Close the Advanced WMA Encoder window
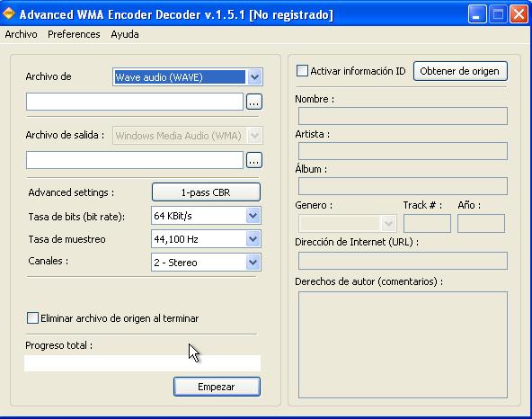532x419 pixels. pyautogui.click(x=519, y=14)
